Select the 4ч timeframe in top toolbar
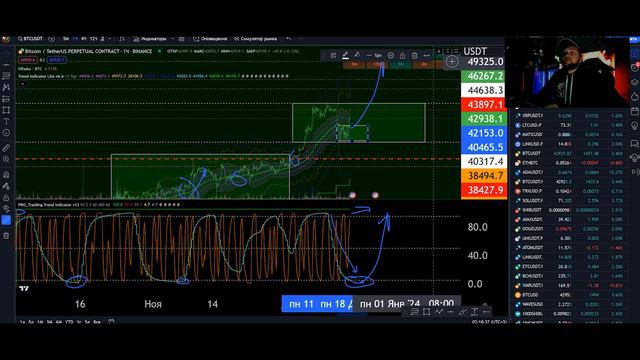The image size is (640, 360). 84,39
